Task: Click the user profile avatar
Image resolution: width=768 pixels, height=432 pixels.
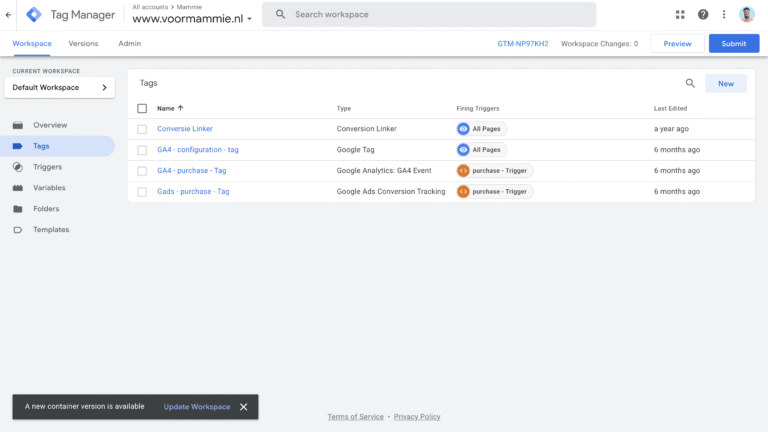Action: tap(747, 15)
